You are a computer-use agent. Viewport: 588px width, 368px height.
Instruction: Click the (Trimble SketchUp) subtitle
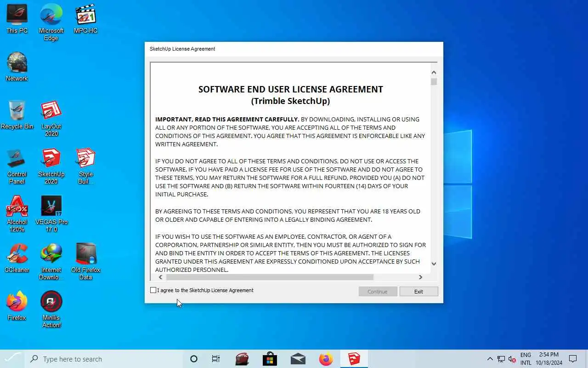click(290, 101)
